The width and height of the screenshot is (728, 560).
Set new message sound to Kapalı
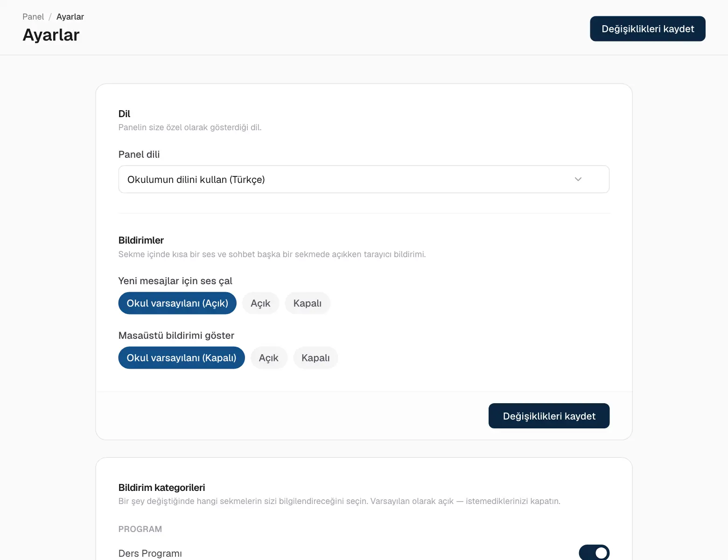coord(307,303)
